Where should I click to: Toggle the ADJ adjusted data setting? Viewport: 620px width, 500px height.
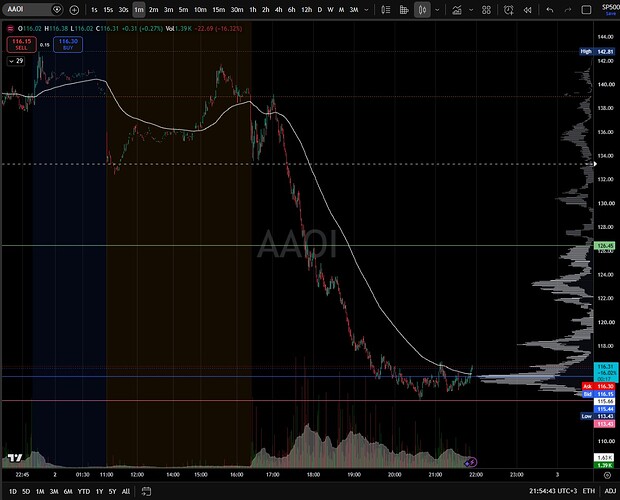tap(610, 491)
